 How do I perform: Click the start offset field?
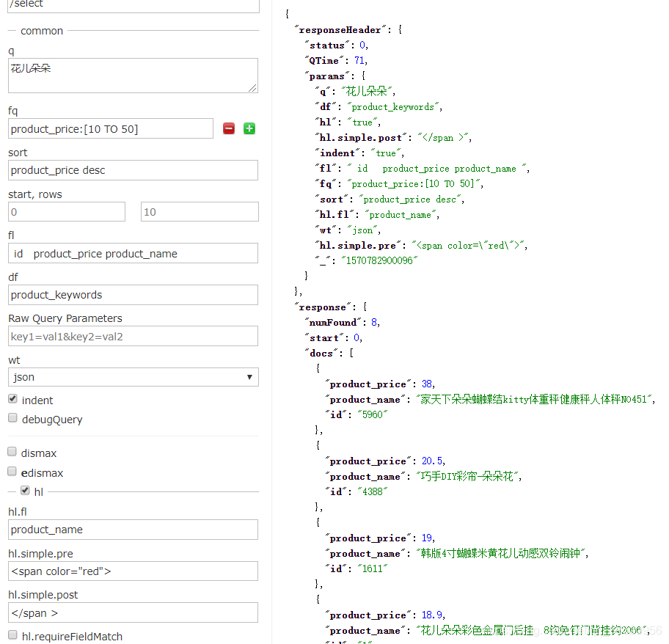tap(67, 212)
